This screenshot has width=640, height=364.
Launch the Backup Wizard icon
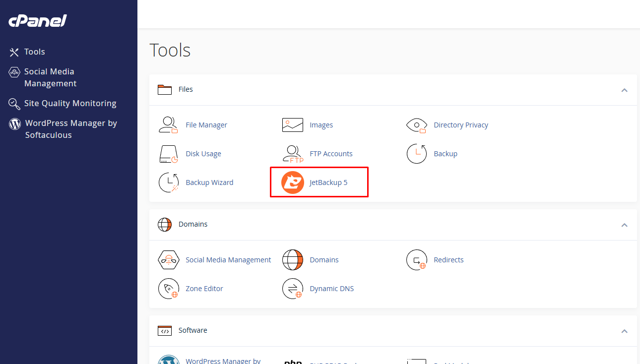(x=168, y=182)
